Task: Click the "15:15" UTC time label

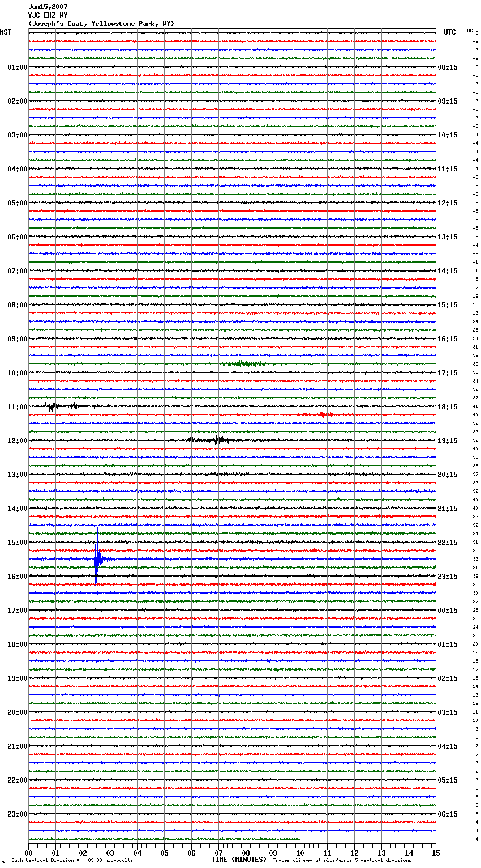Action: coord(448,305)
